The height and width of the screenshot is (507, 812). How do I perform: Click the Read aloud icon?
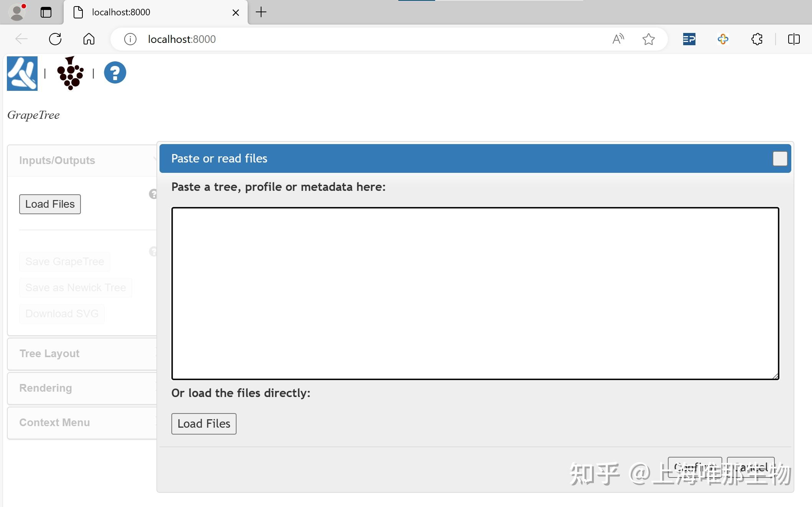click(618, 39)
